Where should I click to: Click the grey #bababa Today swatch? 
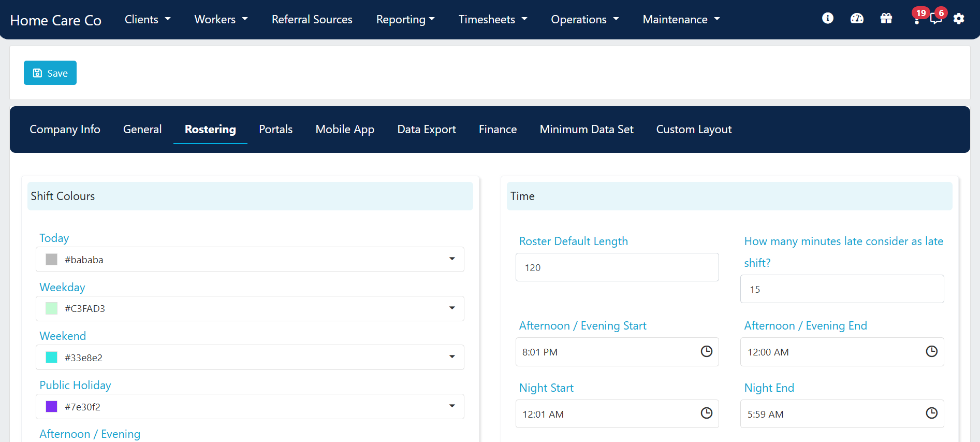(x=51, y=259)
